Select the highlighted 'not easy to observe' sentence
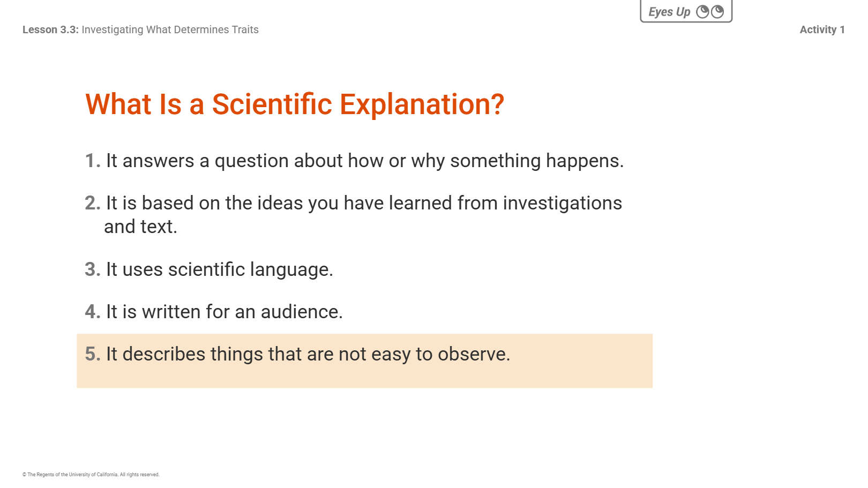 click(308, 354)
